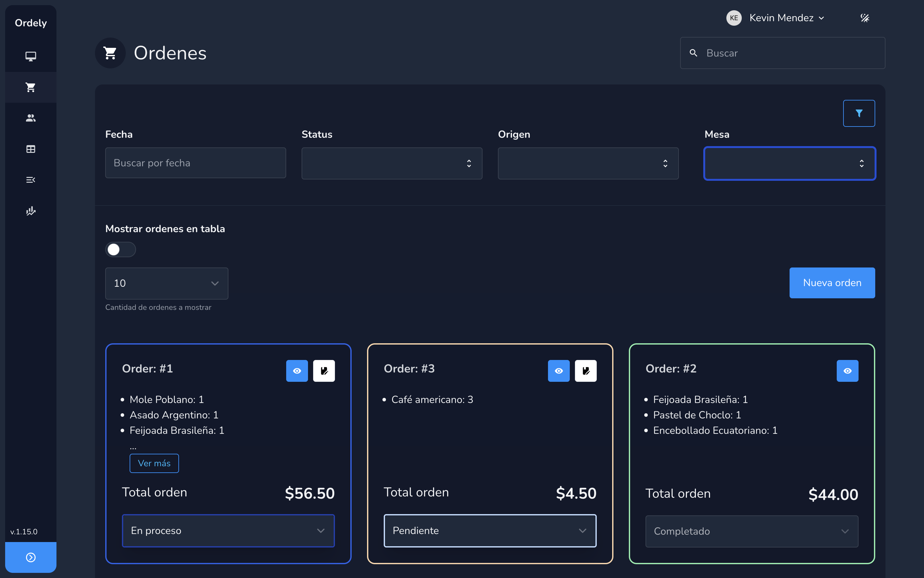The image size is (924, 578).
Task: Click the Order: #3 title
Action: [x=409, y=369]
